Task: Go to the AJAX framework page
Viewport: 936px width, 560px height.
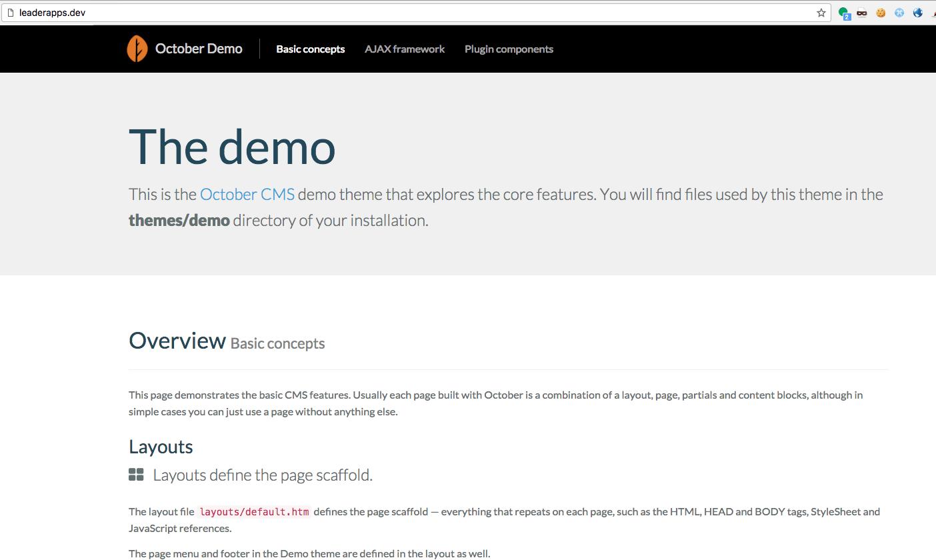Action: click(405, 49)
